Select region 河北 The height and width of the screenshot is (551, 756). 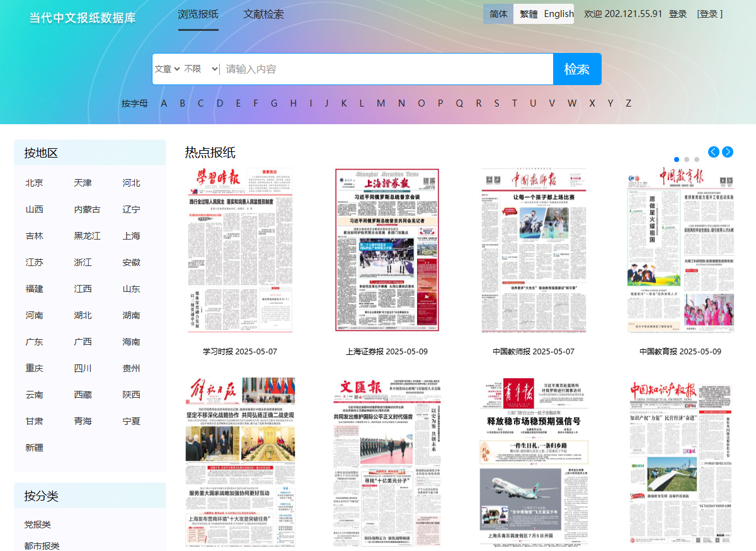tap(132, 183)
